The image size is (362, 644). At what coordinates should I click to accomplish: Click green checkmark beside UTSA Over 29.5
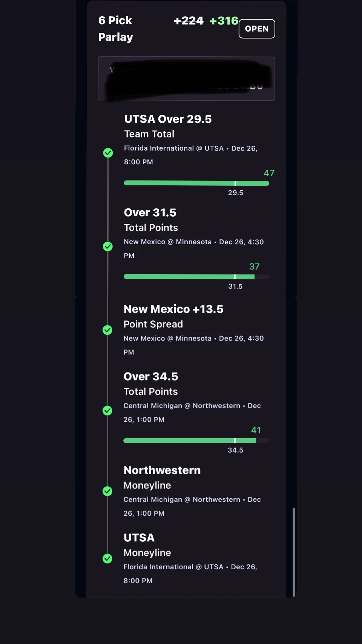tap(108, 153)
